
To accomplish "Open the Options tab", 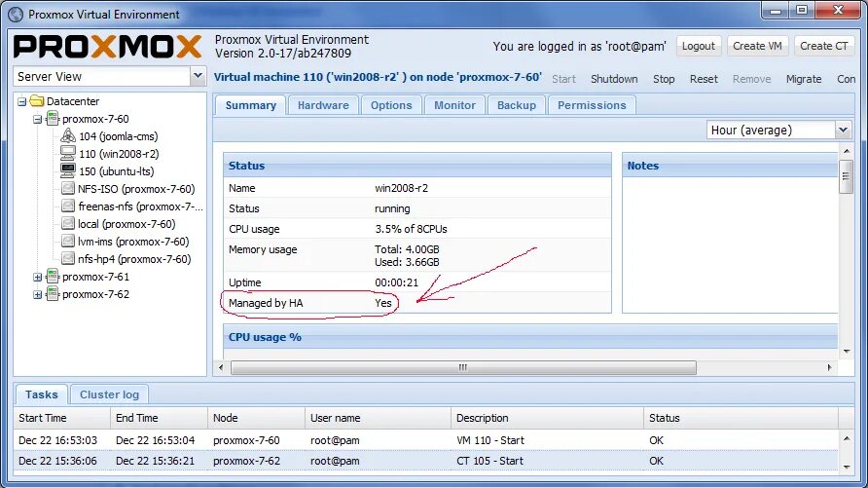I will (391, 105).
